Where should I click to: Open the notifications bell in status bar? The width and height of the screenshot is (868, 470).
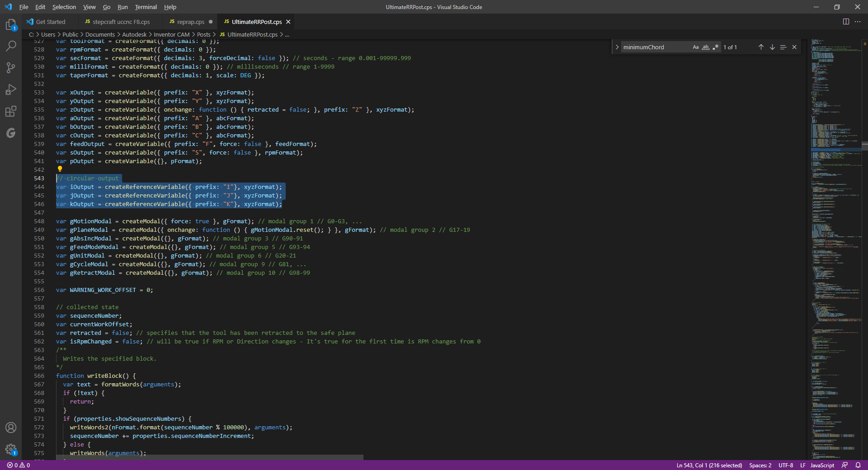858,465
